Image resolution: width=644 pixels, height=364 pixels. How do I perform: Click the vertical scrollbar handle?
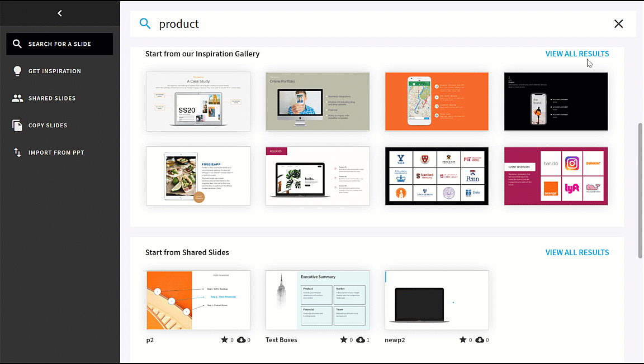[640, 190]
